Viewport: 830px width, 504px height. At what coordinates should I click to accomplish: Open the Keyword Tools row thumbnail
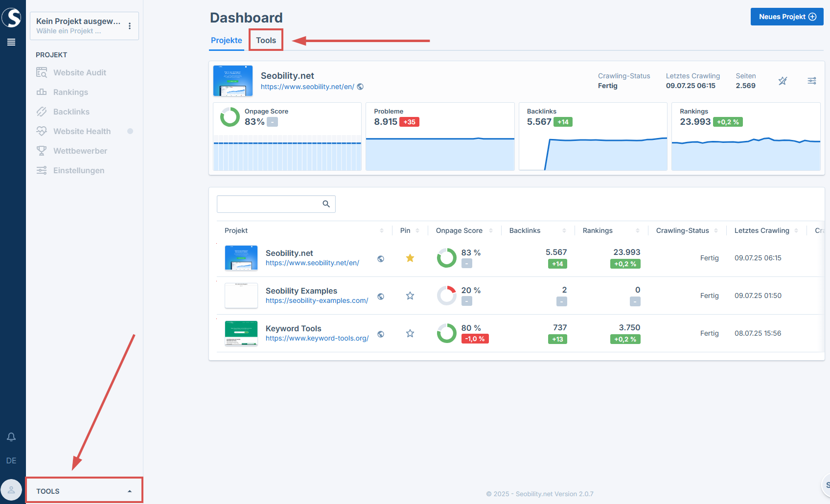tap(241, 333)
